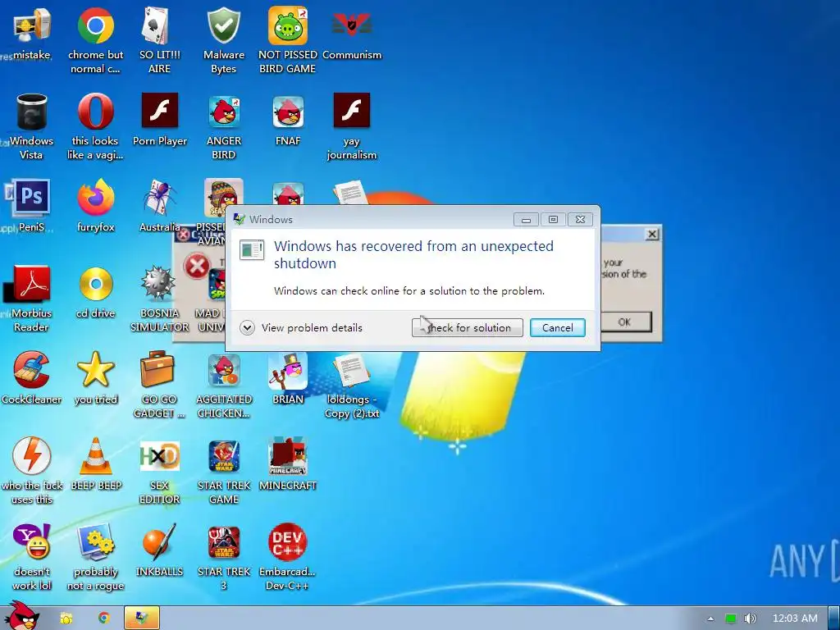Open the 'ANGER BIRD' desktop icon
840x630 pixels.
pos(224,112)
